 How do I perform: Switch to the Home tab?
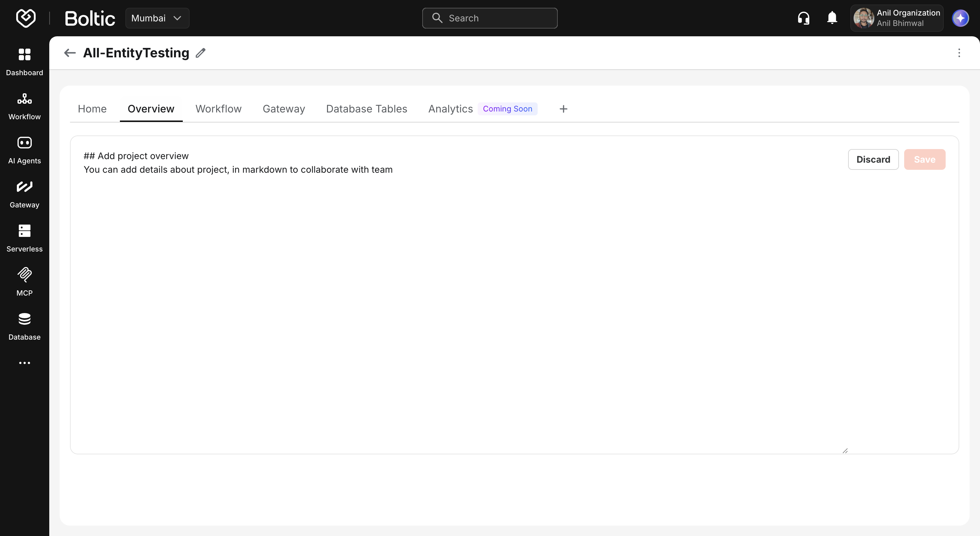click(92, 109)
